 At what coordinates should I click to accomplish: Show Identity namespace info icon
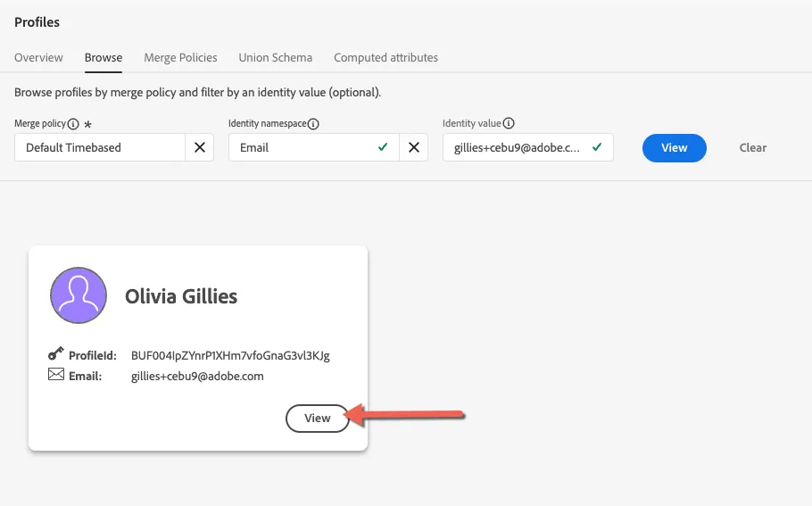click(313, 124)
